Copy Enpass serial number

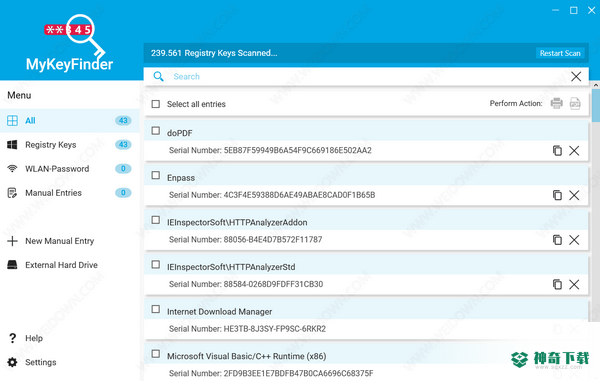[557, 195]
